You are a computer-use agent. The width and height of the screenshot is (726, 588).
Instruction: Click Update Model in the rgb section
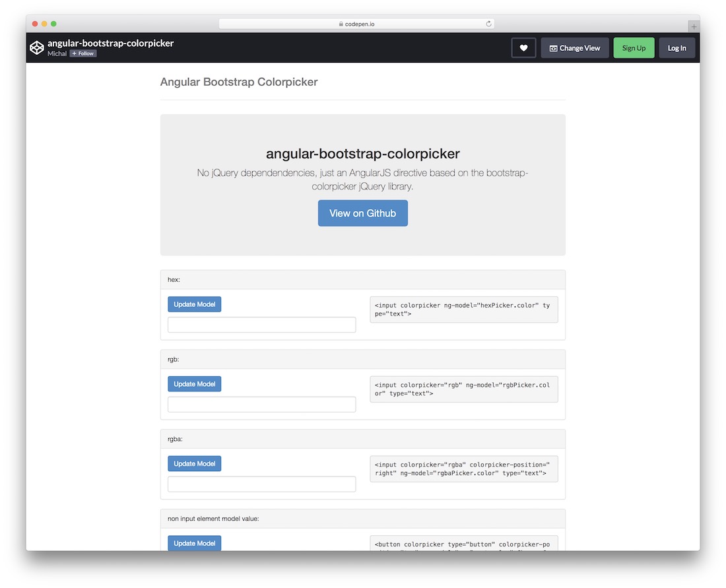194,383
